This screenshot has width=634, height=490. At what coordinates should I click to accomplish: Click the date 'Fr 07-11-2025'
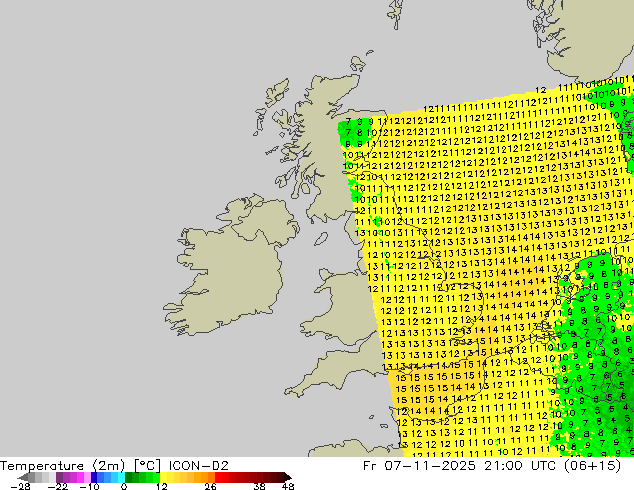pos(419,466)
